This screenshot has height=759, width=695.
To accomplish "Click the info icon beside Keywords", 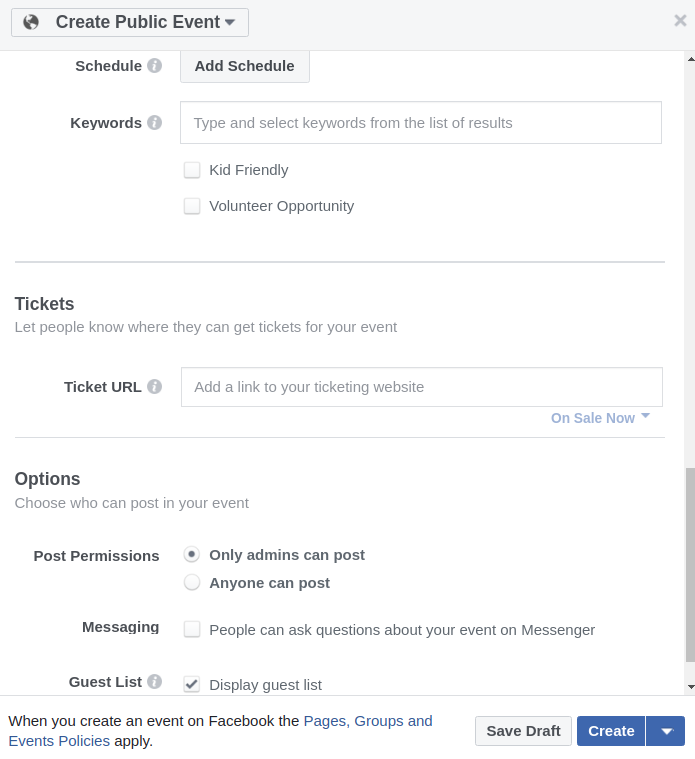I will (155, 123).
